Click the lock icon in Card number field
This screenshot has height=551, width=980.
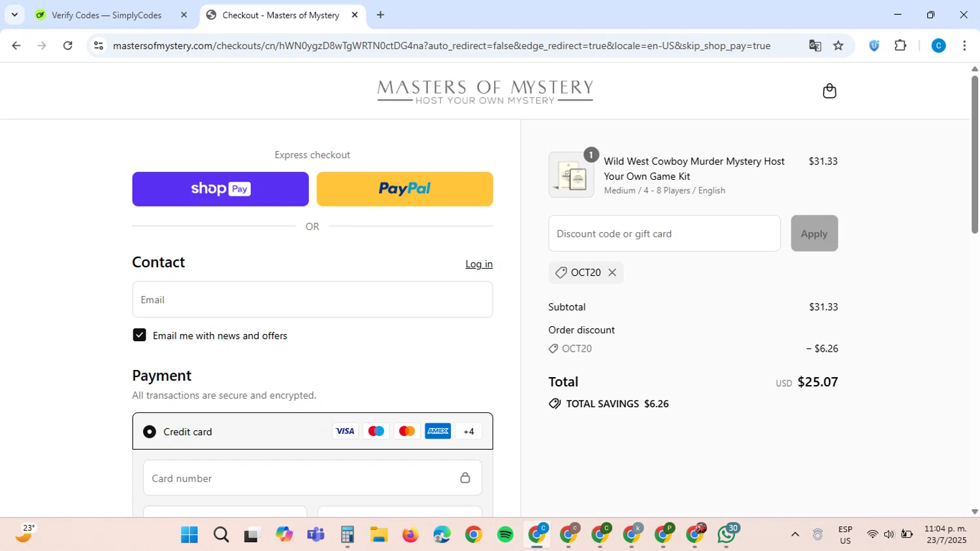(465, 478)
